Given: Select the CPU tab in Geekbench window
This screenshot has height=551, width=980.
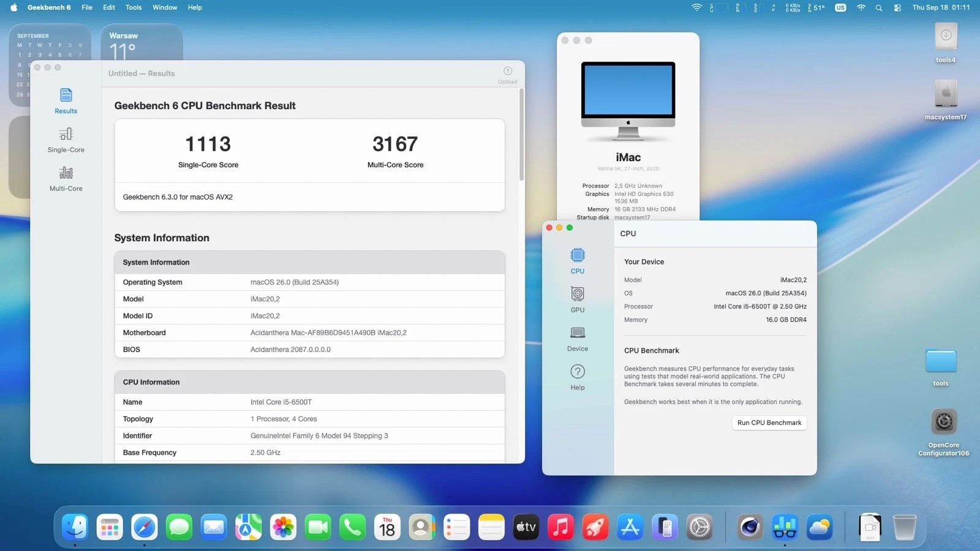Looking at the screenshot, I should pyautogui.click(x=577, y=261).
